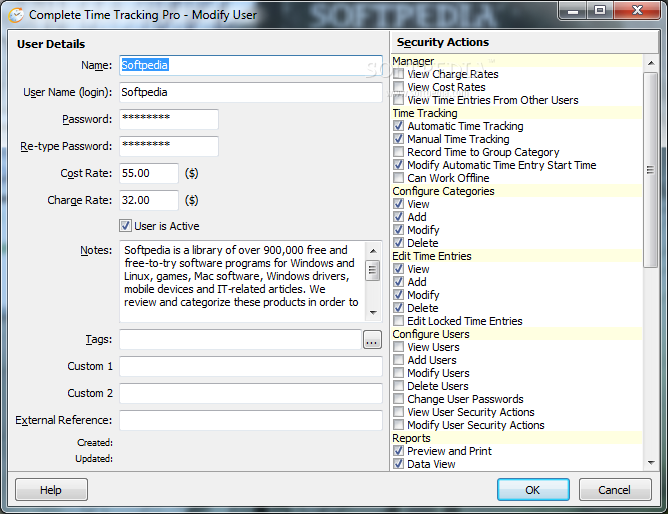The width and height of the screenshot is (668, 514).
Task: Click the Edit Time Entries group header
Action: point(517,256)
